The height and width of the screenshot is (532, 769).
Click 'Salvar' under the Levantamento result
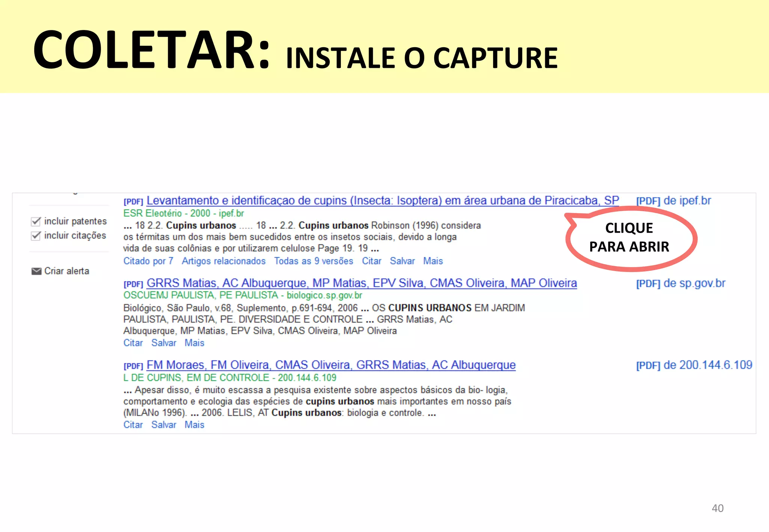coord(402,261)
